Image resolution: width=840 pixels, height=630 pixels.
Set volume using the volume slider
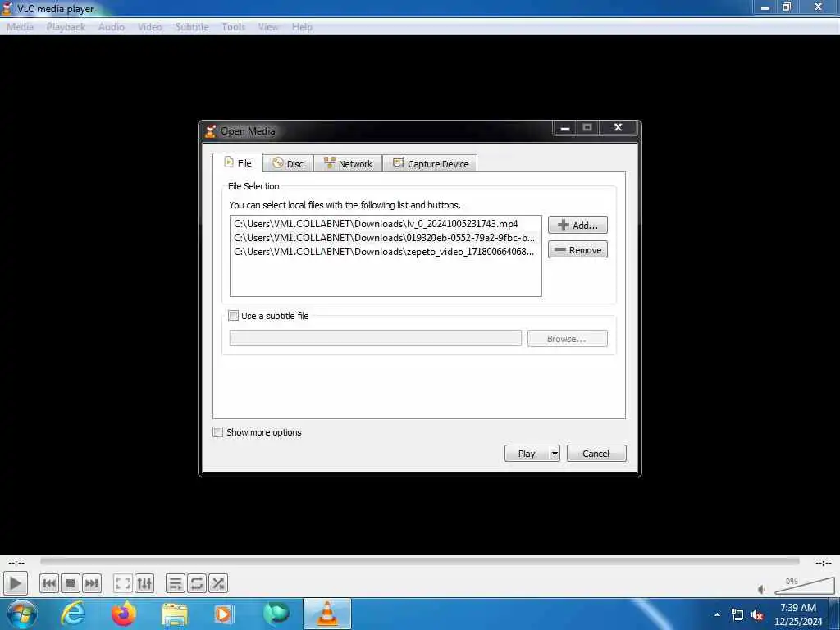[x=804, y=586]
